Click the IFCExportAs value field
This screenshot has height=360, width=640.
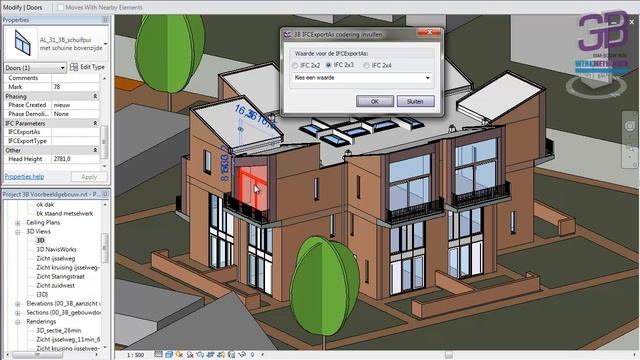(76, 132)
